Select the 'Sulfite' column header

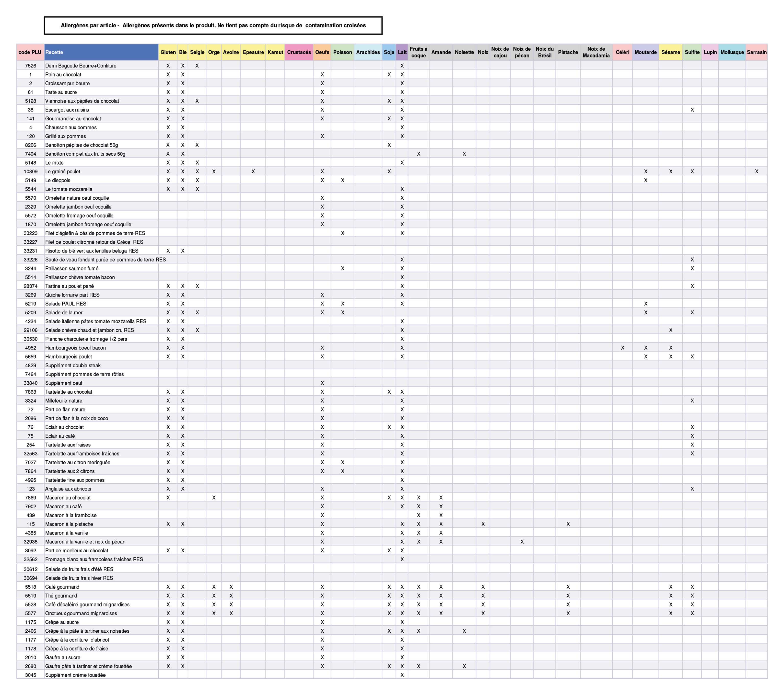tap(692, 52)
